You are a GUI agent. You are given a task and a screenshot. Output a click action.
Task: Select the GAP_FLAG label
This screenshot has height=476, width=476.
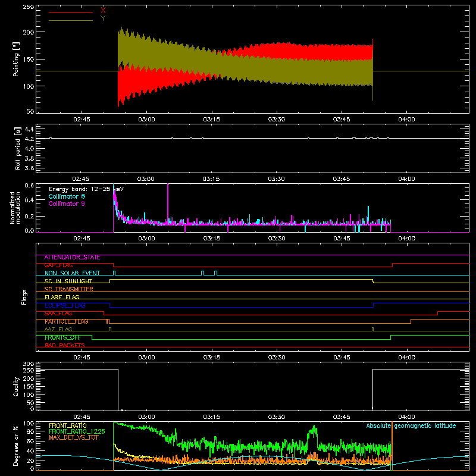click(x=58, y=265)
